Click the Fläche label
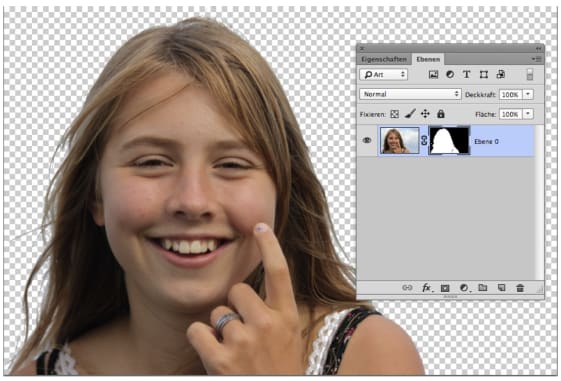 (486, 114)
